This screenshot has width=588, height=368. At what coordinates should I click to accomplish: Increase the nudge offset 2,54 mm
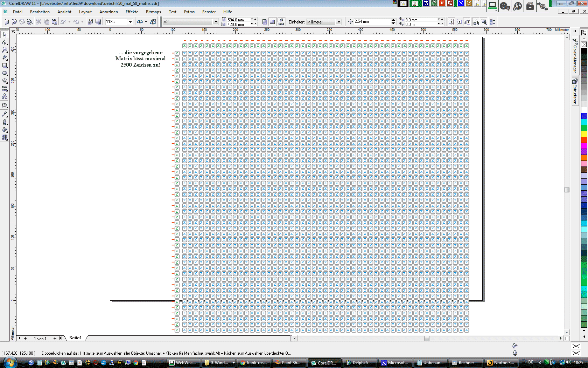(393, 20)
